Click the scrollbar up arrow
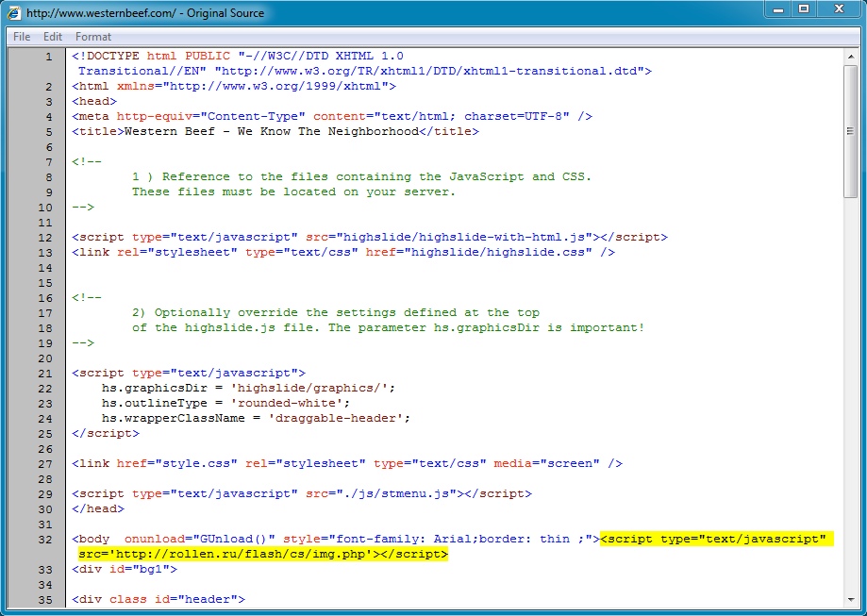 (852, 56)
